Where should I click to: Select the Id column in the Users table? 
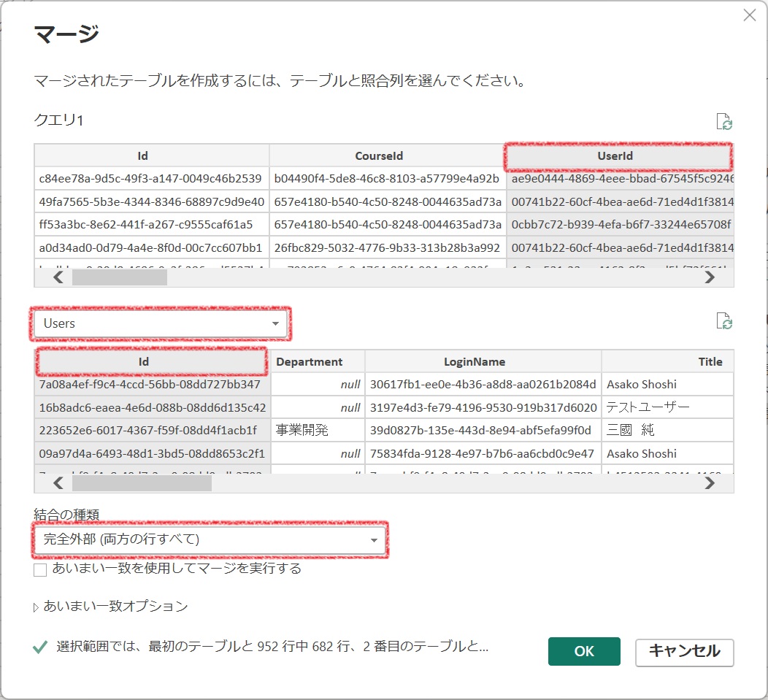[x=151, y=361]
